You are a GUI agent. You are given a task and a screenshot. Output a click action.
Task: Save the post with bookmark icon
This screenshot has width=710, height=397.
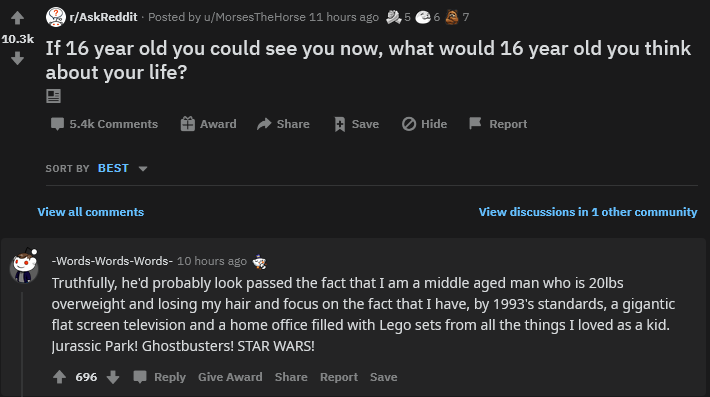[x=356, y=124]
